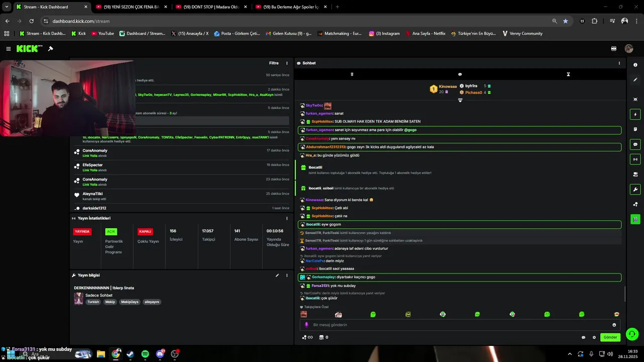Click the camera device icon in sidebar
This screenshot has height=362, width=644.
tap(635, 174)
